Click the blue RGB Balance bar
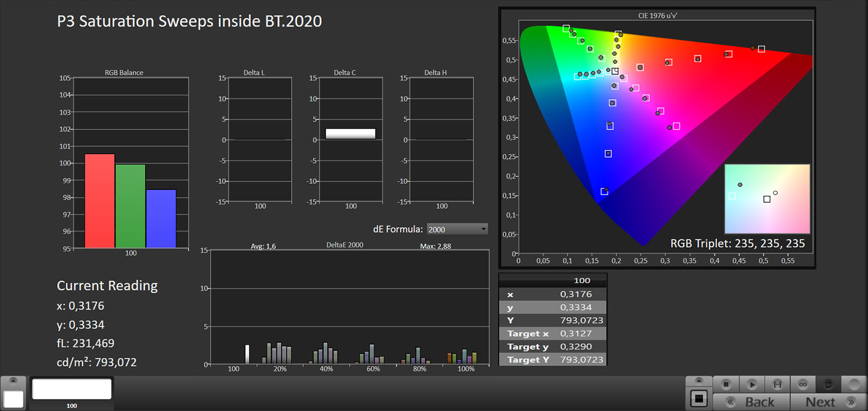The image size is (868, 411). [161, 219]
